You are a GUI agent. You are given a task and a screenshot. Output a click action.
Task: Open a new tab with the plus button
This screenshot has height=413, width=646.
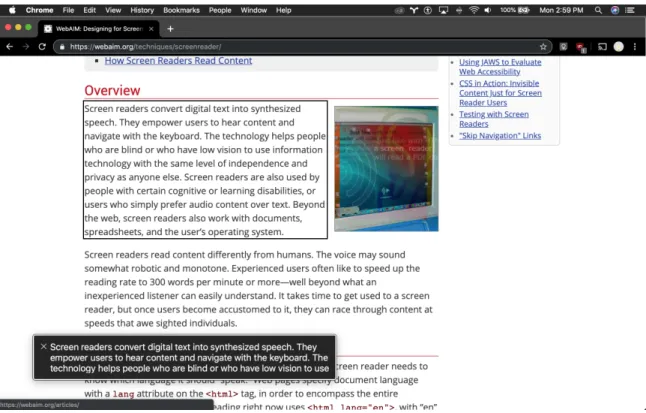170,29
